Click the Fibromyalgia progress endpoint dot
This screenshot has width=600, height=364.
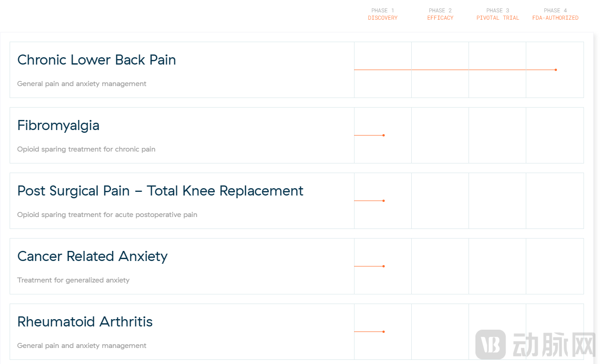click(x=383, y=135)
